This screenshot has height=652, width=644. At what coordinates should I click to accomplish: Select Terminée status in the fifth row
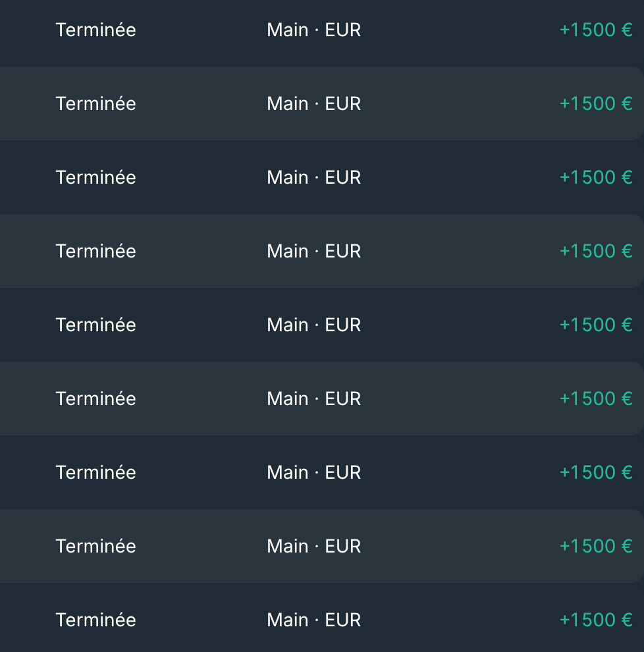96,325
